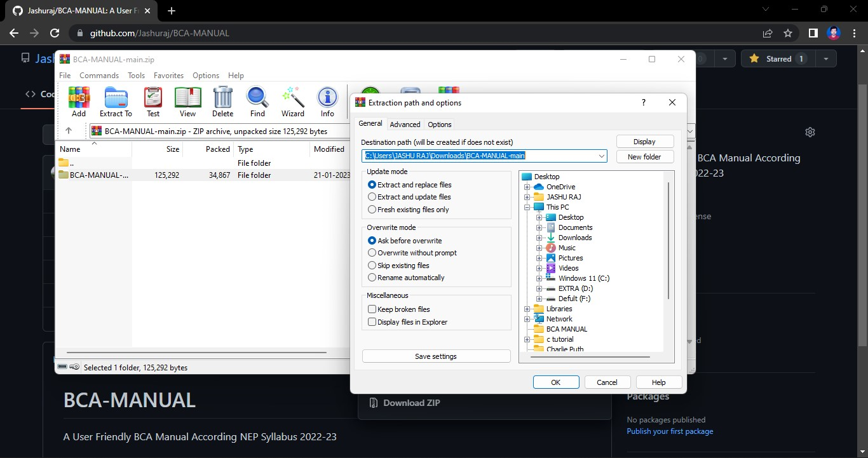Switch to the Advanced tab
Viewport: 868px width, 458px height.
pyautogui.click(x=405, y=125)
